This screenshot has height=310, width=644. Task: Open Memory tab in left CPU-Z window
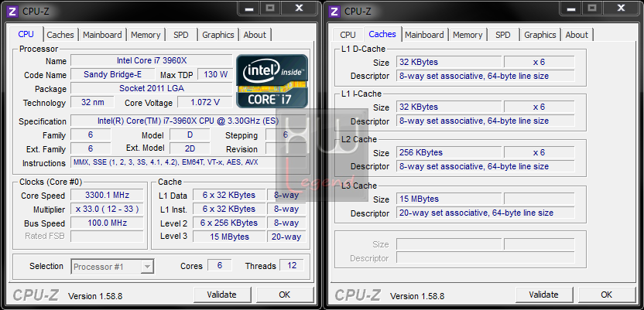(146, 35)
